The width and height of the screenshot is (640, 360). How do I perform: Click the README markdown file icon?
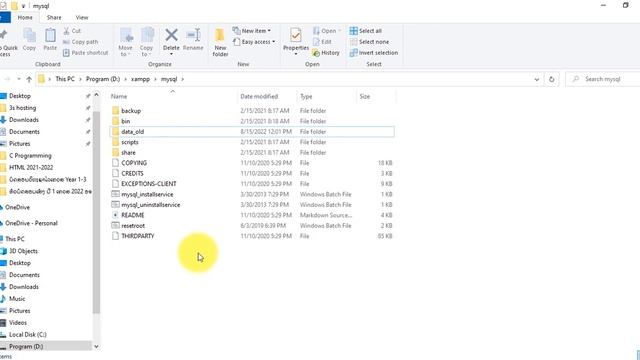[116, 215]
